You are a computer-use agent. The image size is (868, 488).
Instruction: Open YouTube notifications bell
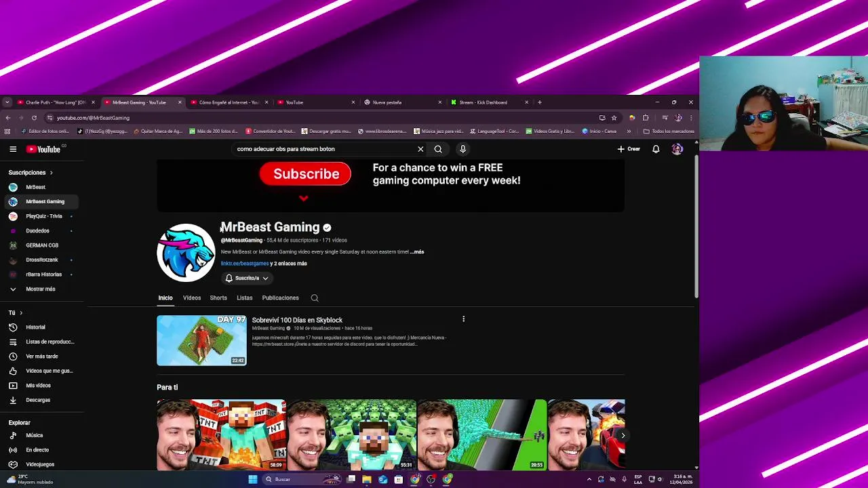(656, 149)
